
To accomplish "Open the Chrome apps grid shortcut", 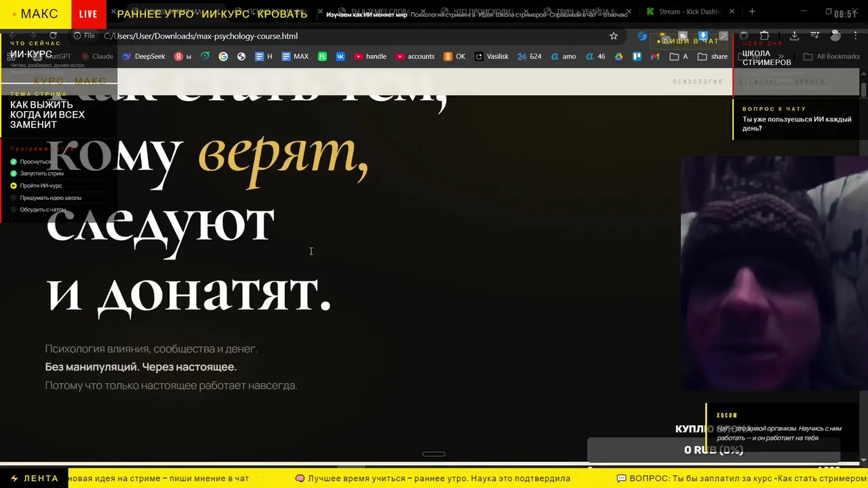I will 10,56.
